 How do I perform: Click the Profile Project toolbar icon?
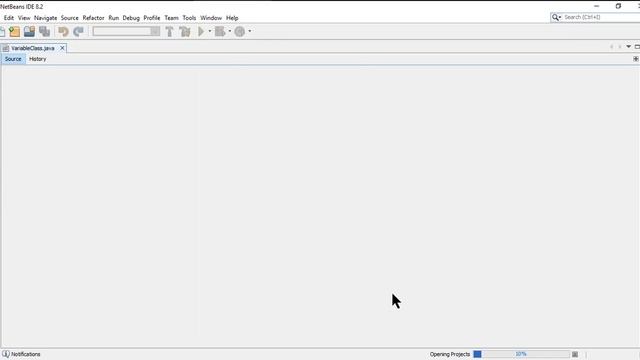[240, 31]
